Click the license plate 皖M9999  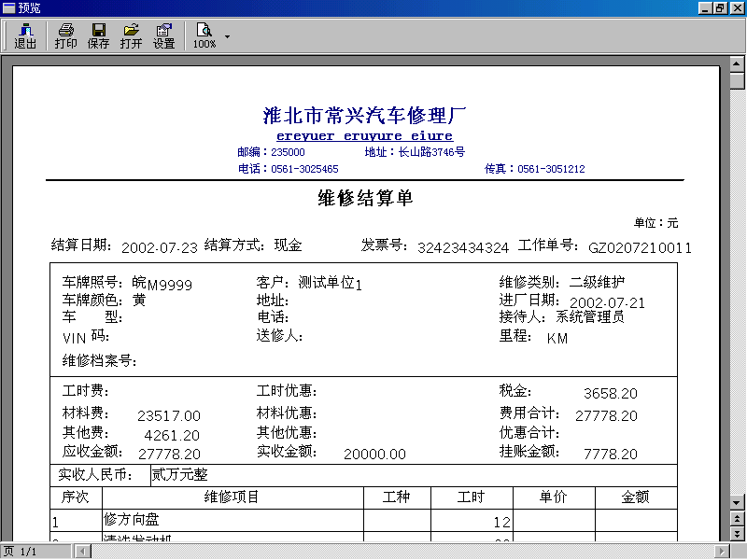(x=162, y=284)
